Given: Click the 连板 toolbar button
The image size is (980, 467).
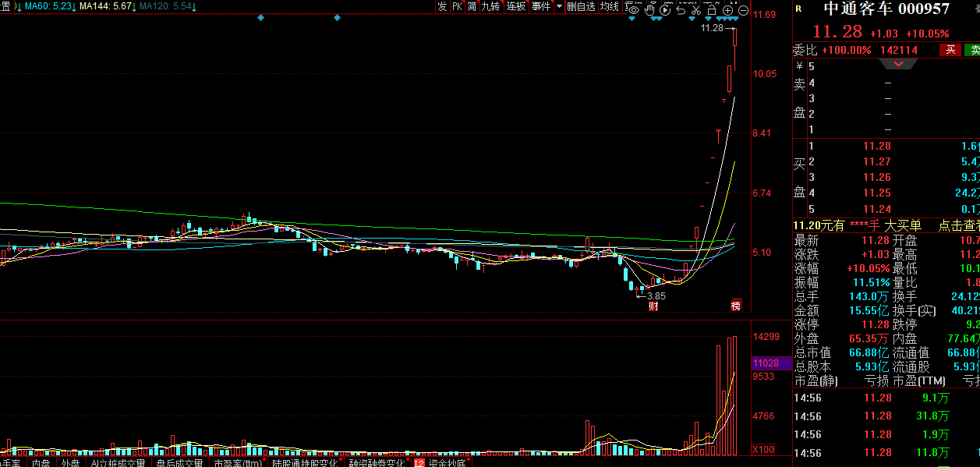Looking at the screenshot, I should pyautogui.click(x=516, y=6).
